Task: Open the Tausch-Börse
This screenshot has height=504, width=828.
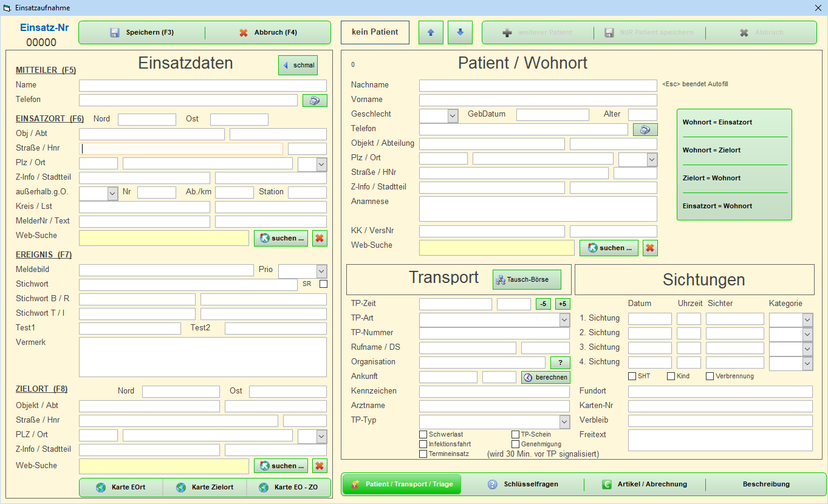Action: 527,280
